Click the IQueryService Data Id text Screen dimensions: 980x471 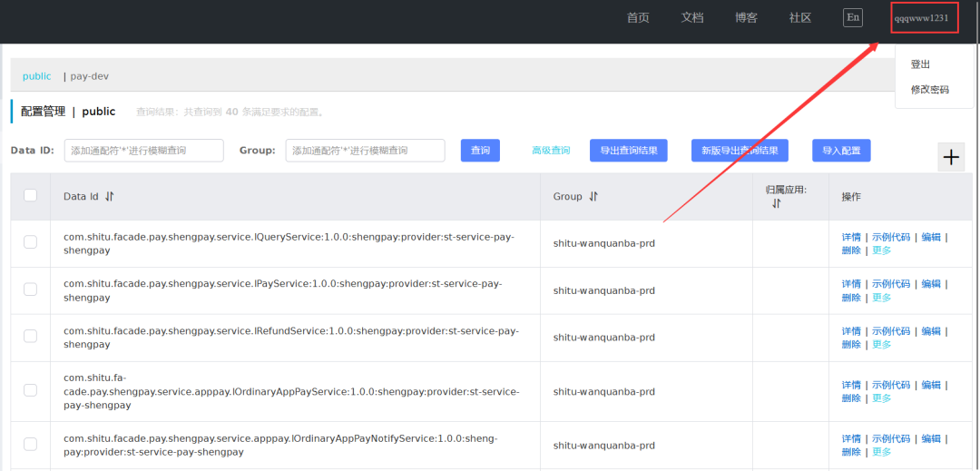pyautogui.click(x=289, y=243)
